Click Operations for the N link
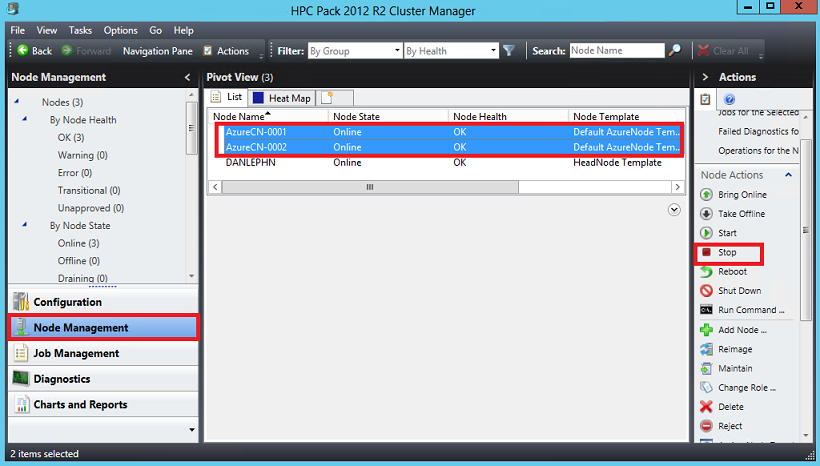Image resolution: width=820 pixels, height=466 pixels. (x=758, y=151)
